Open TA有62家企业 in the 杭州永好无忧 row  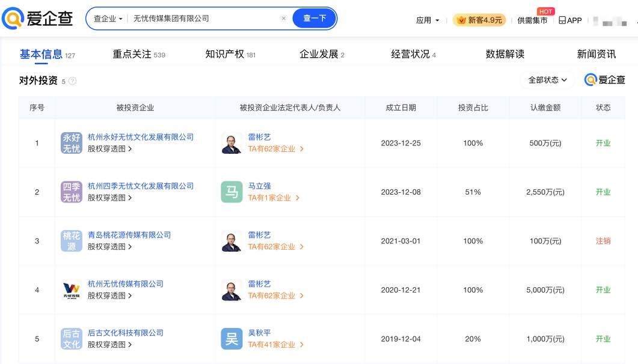[276, 149]
